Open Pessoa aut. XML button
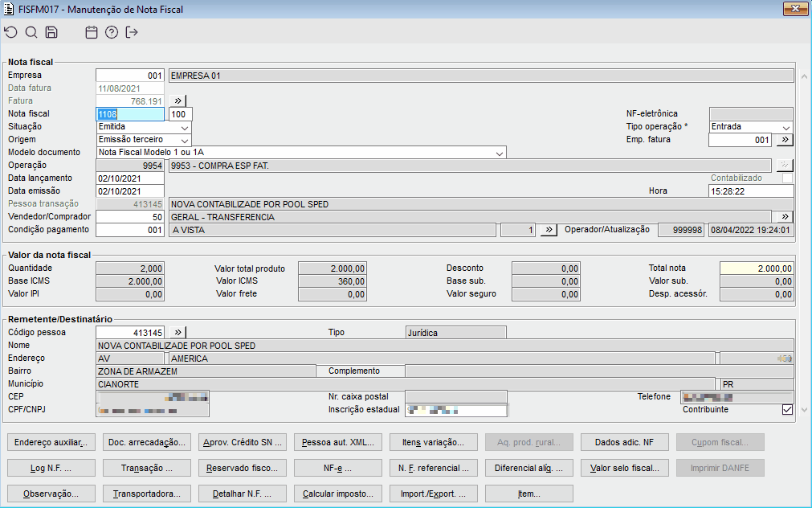812x508 pixels. pyautogui.click(x=337, y=442)
